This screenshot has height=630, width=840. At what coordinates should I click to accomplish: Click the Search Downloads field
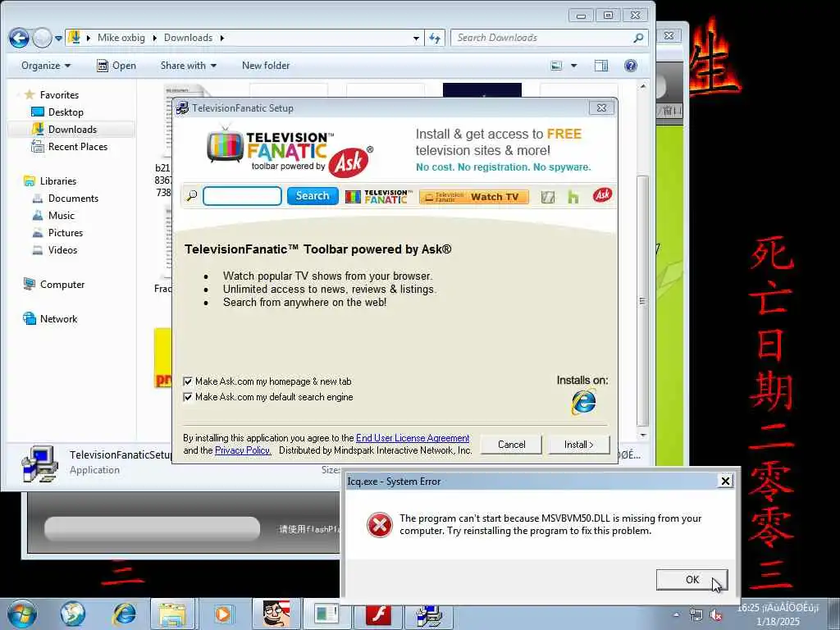(550, 38)
